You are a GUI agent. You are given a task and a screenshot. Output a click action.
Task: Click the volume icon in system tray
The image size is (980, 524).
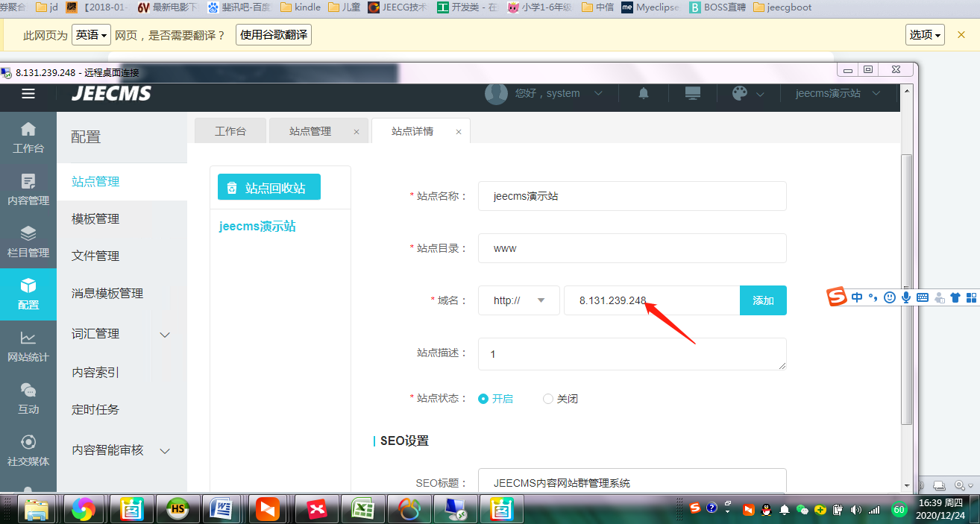855,510
